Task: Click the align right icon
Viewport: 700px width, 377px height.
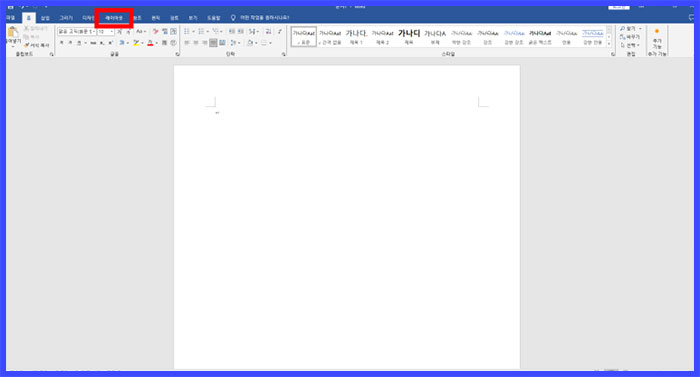Action: click(204, 43)
